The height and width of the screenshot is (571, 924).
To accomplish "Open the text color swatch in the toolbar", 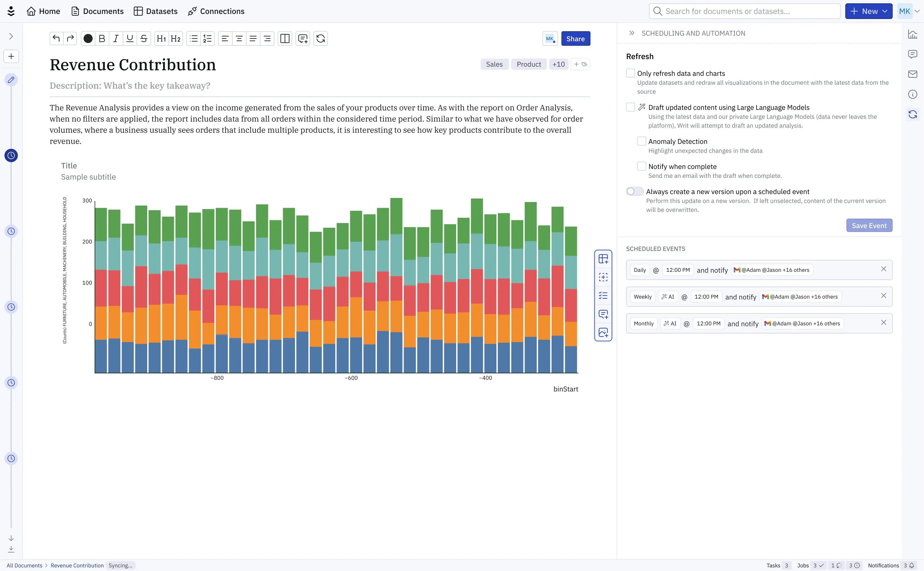I will click(x=88, y=38).
